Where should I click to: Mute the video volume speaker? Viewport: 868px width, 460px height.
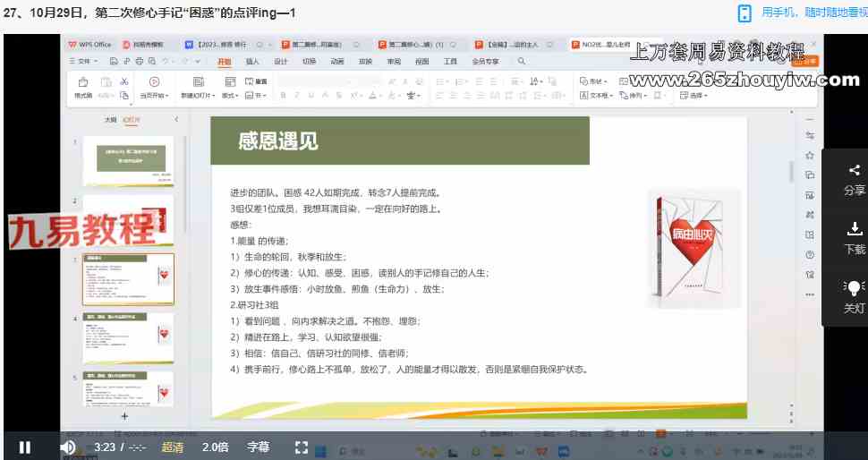coord(67,447)
